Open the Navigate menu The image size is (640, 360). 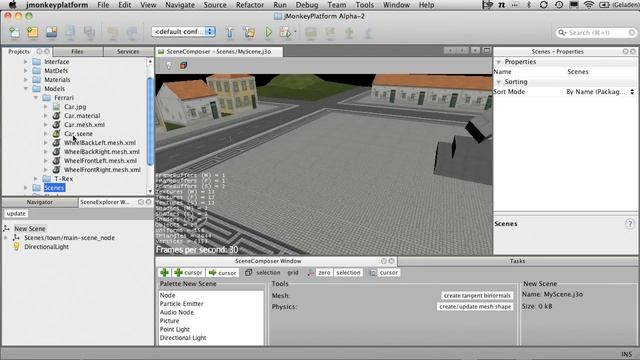click(180, 5)
